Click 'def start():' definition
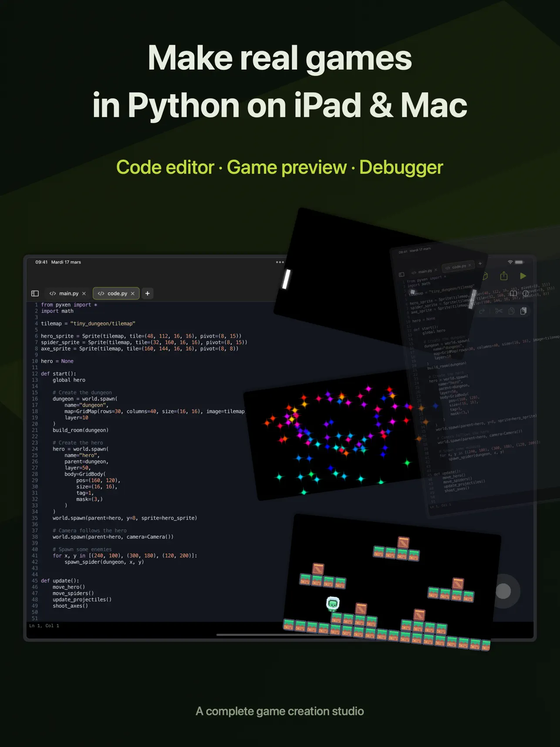560x747 pixels. coord(58,373)
